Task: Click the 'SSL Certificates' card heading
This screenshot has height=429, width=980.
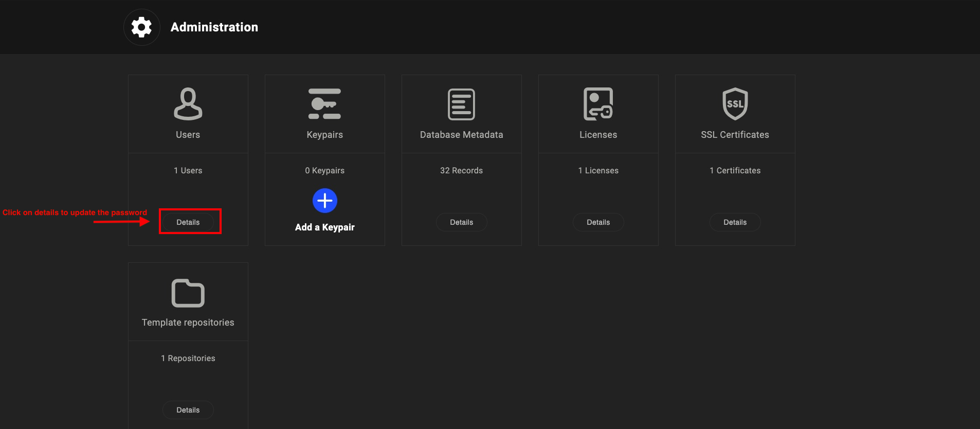Action: click(x=735, y=135)
